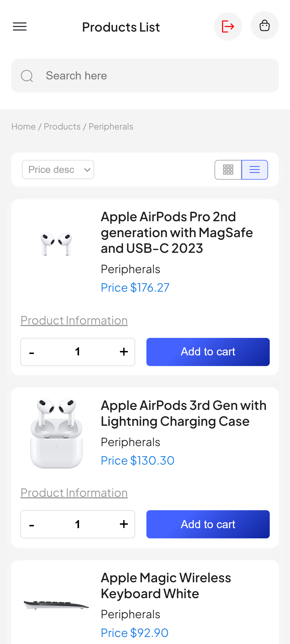Increase AirPods 3rd Gen quantity
The image size is (290, 644).
[x=124, y=524]
